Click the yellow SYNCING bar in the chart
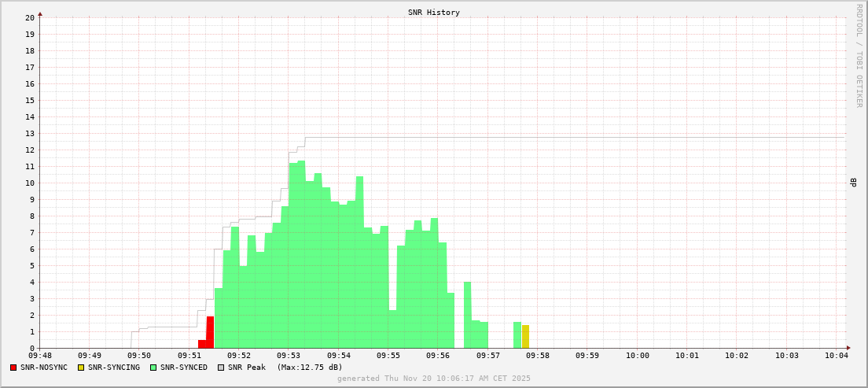Viewport: 868px width, 388px height. coord(525,337)
